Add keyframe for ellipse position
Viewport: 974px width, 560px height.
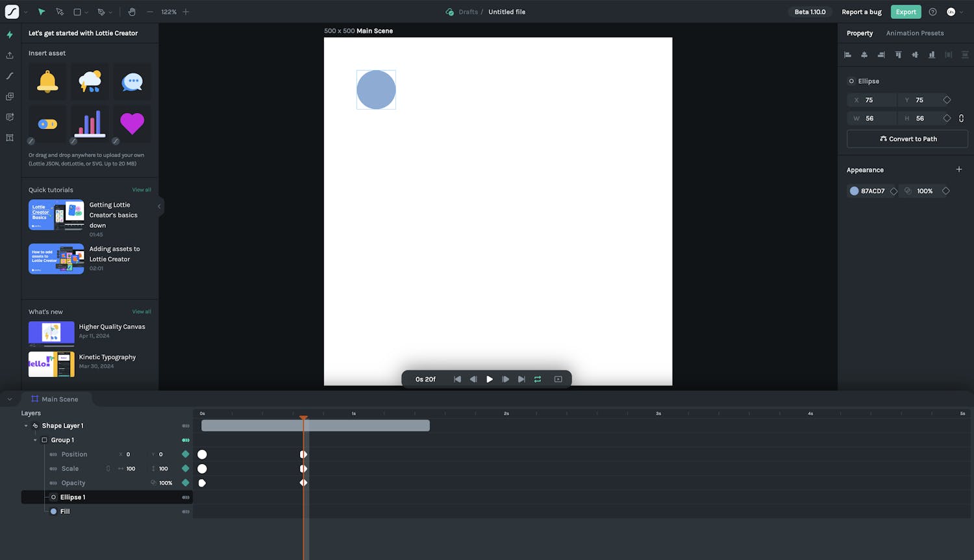947,100
